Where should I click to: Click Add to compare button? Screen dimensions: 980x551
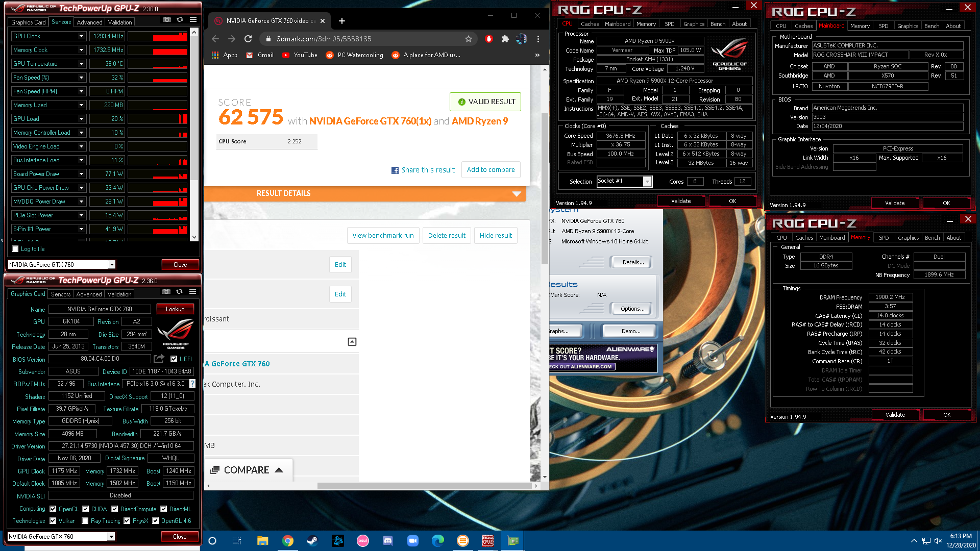pyautogui.click(x=491, y=169)
